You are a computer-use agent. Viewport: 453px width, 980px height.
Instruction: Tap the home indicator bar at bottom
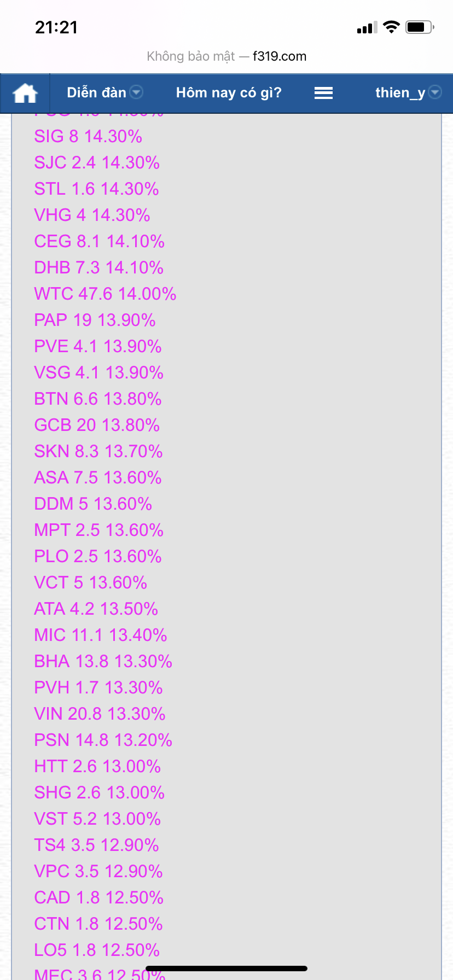coord(226,969)
